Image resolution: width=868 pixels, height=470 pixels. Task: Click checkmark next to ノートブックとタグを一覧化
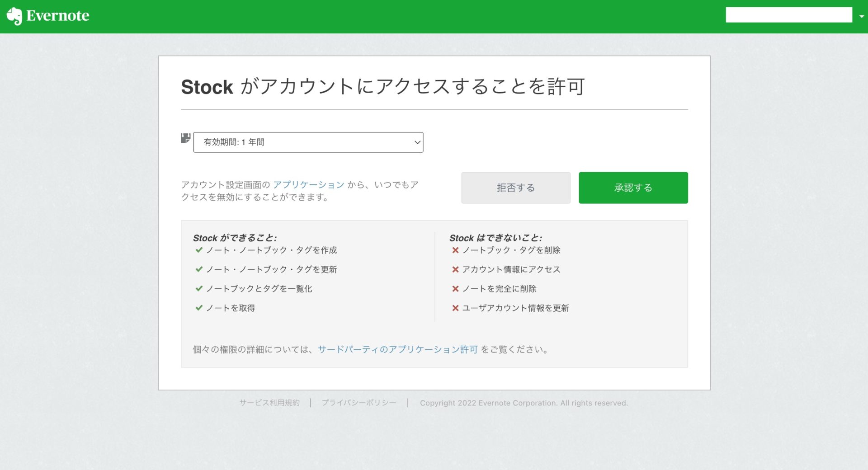(199, 288)
